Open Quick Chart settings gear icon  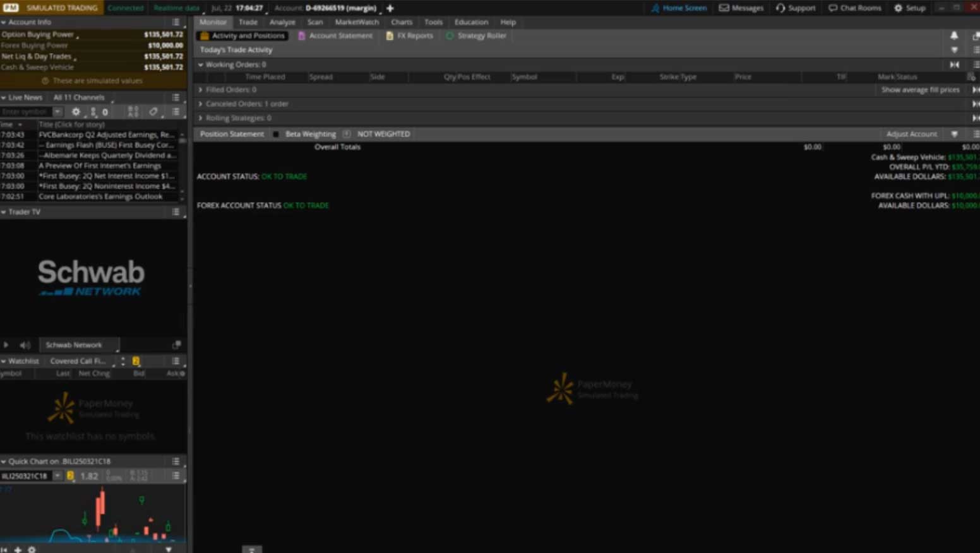click(x=32, y=549)
